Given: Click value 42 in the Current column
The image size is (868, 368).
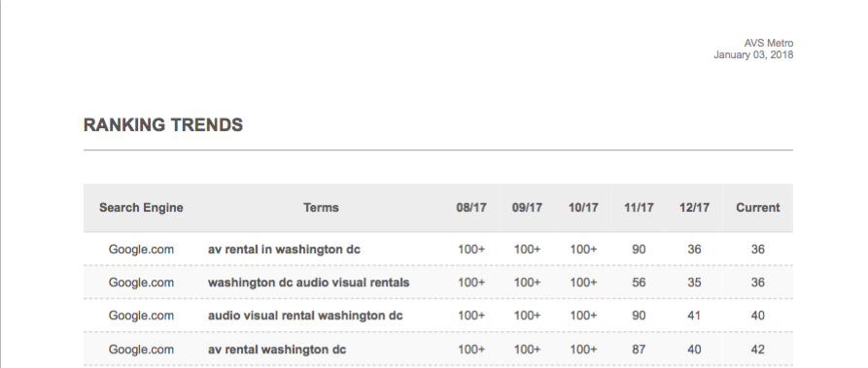Looking at the screenshot, I should [758, 350].
